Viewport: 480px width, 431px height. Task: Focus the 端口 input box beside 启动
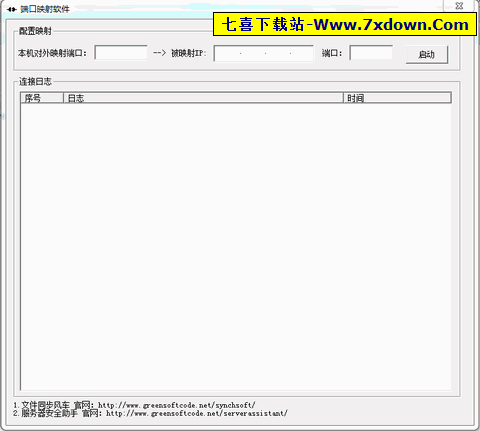(x=371, y=53)
